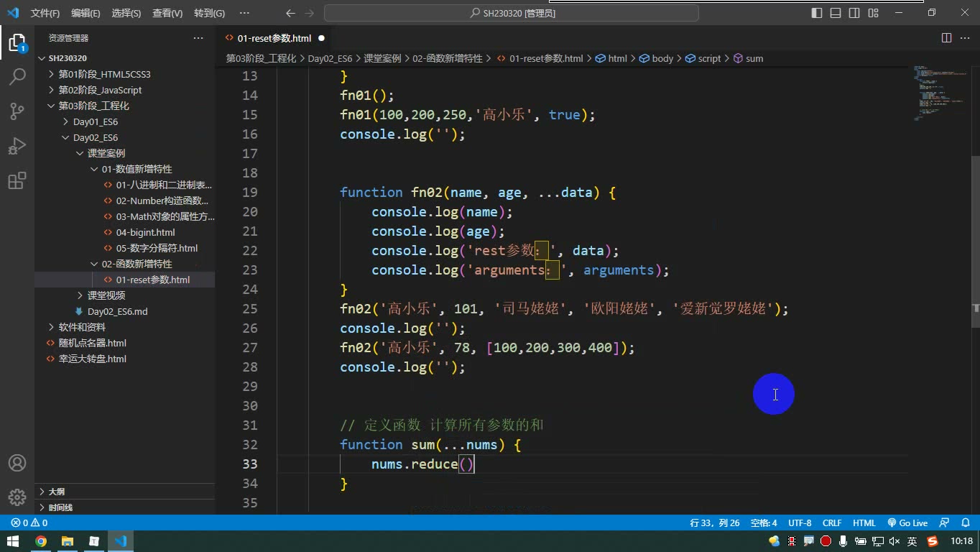
Task: Open Google Chrome from the taskbar
Action: pos(41,541)
